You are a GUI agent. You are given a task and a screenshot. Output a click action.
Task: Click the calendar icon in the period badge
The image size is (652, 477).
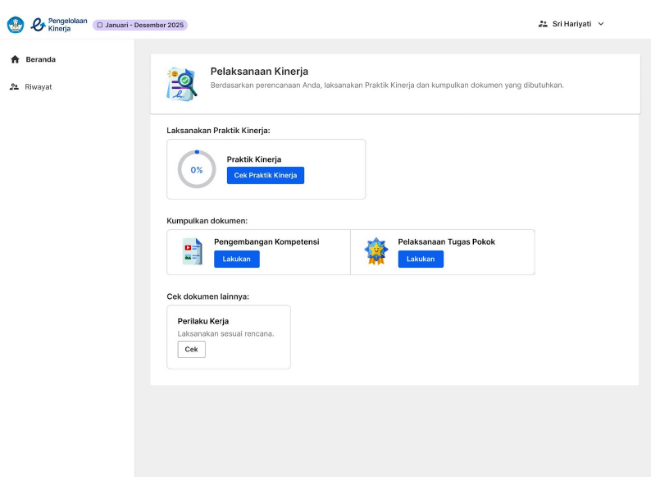coord(100,25)
